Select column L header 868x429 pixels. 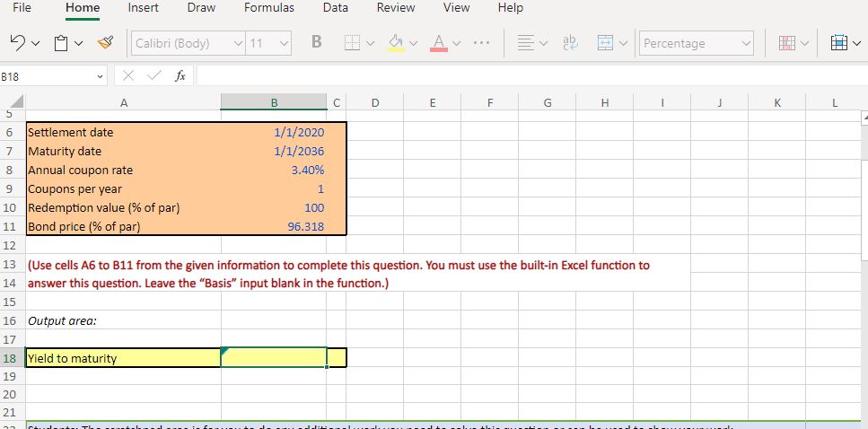click(834, 102)
